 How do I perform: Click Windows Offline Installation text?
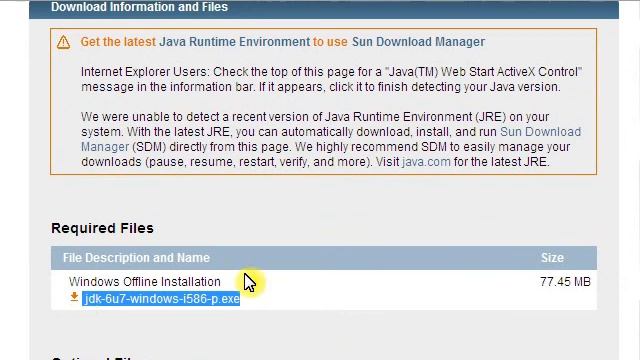pyautogui.click(x=144, y=282)
